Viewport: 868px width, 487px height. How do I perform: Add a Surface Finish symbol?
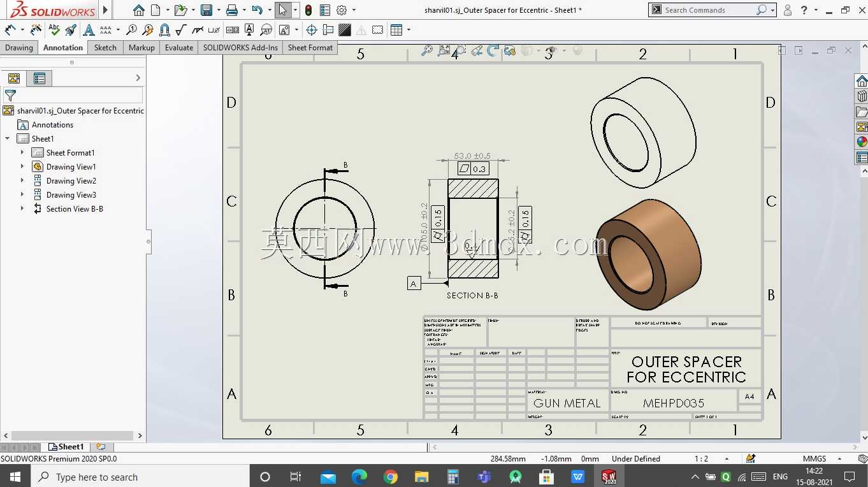coord(181,29)
